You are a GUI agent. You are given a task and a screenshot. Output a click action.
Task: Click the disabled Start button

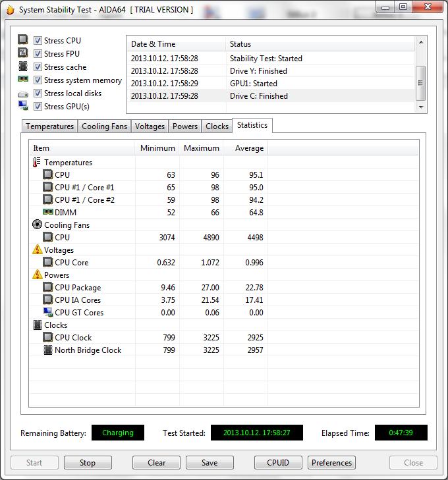(x=34, y=462)
